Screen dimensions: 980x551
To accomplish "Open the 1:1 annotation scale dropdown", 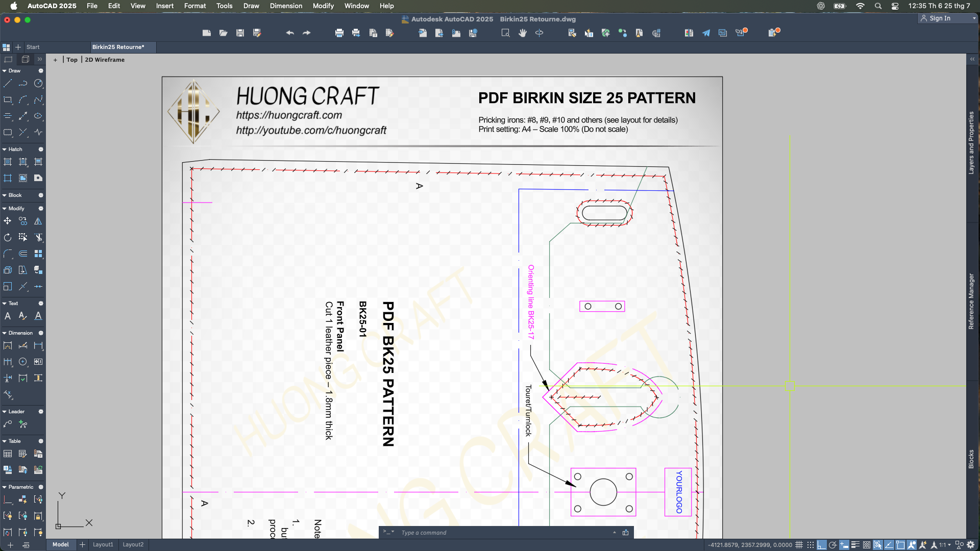I will (945, 545).
